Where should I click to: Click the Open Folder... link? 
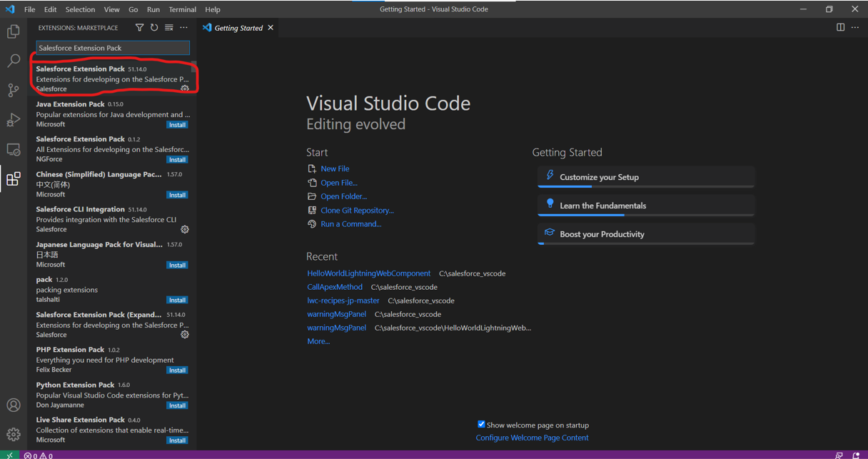tap(343, 196)
